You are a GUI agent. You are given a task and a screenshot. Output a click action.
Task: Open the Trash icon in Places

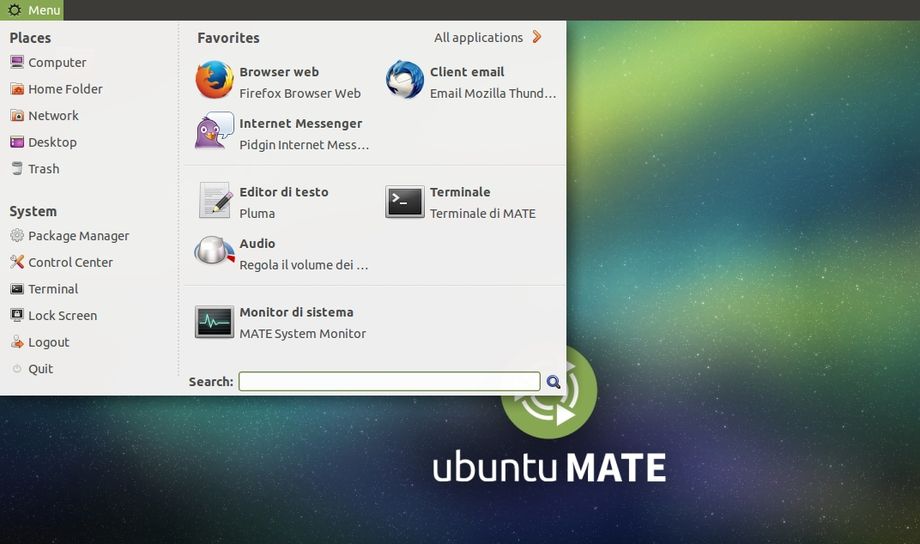(x=17, y=168)
